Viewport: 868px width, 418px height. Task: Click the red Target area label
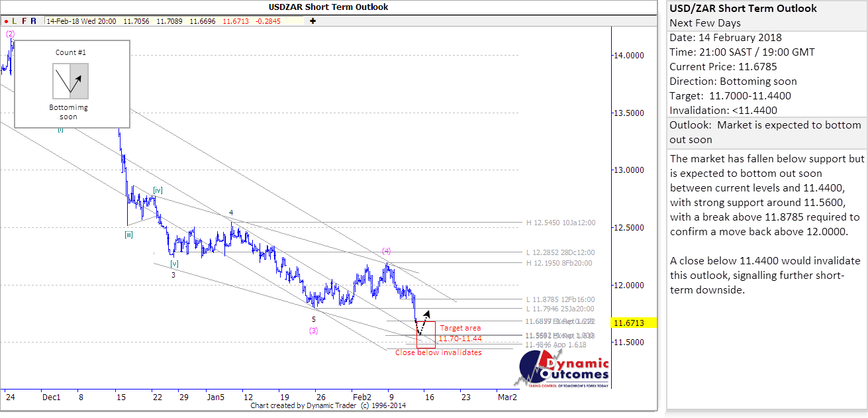pyautogui.click(x=460, y=328)
